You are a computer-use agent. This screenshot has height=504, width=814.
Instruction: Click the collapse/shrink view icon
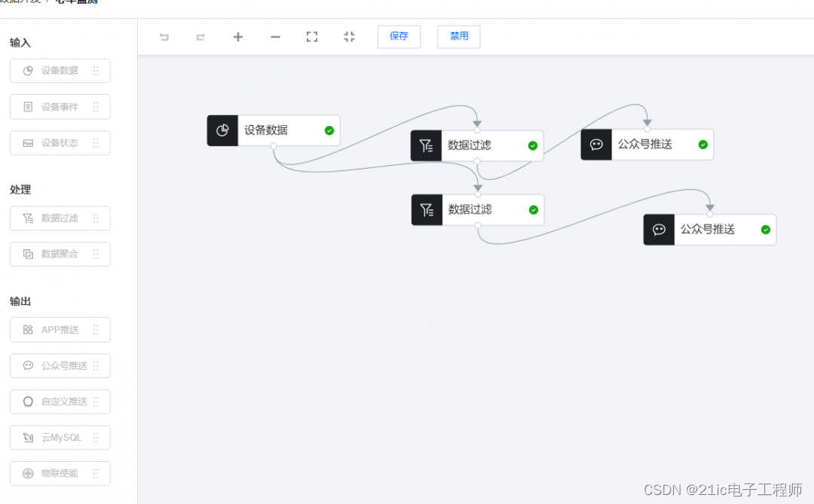[x=350, y=37]
